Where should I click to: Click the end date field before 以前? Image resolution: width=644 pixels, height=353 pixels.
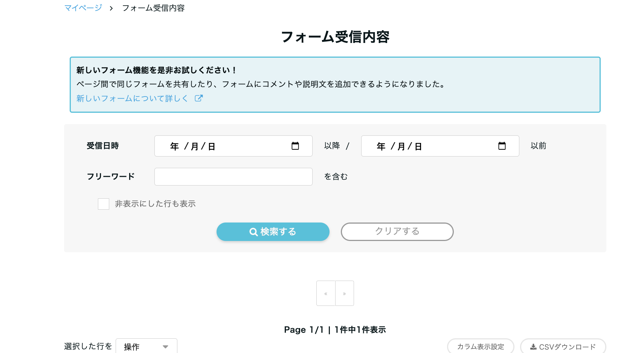point(440,146)
